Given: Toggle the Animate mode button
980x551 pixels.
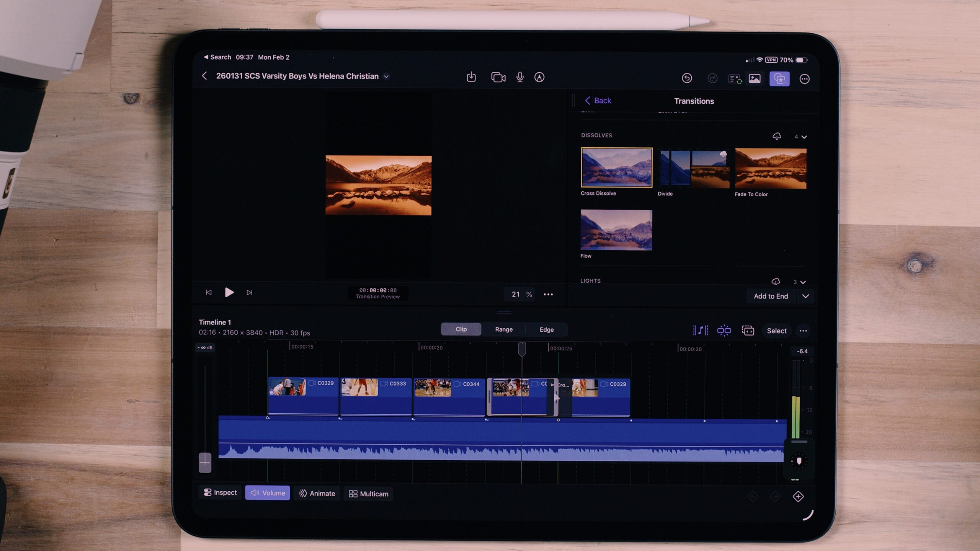Looking at the screenshot, I should [317, 493].
